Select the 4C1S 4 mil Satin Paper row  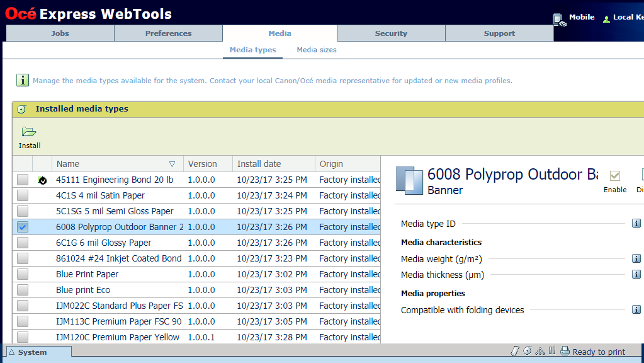tap(196, 195)
